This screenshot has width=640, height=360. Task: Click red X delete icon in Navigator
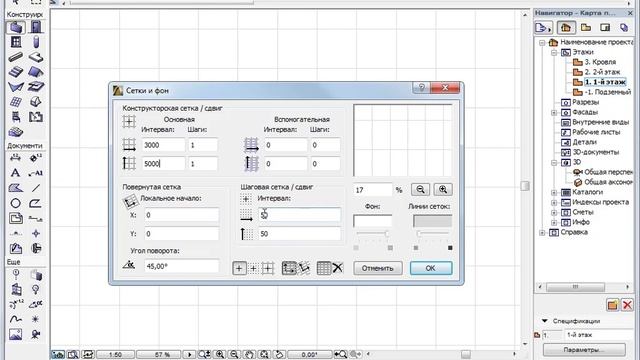(x=627, y=304)
